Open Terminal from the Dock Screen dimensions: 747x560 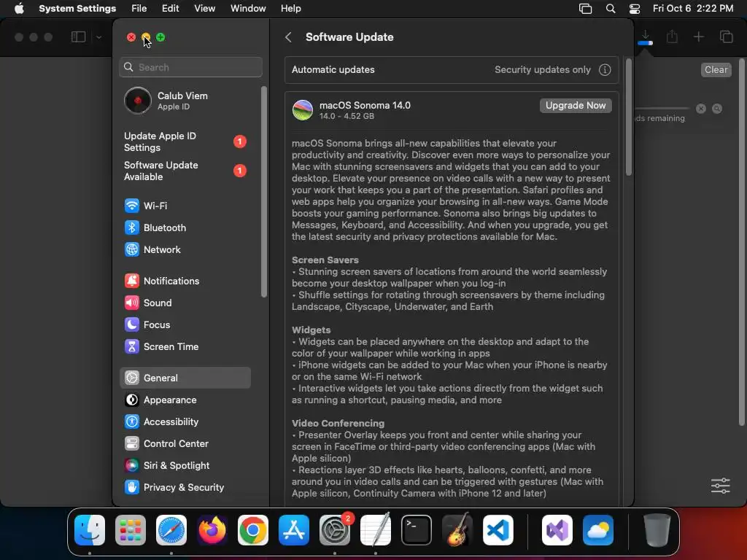[x=417, y=530]
